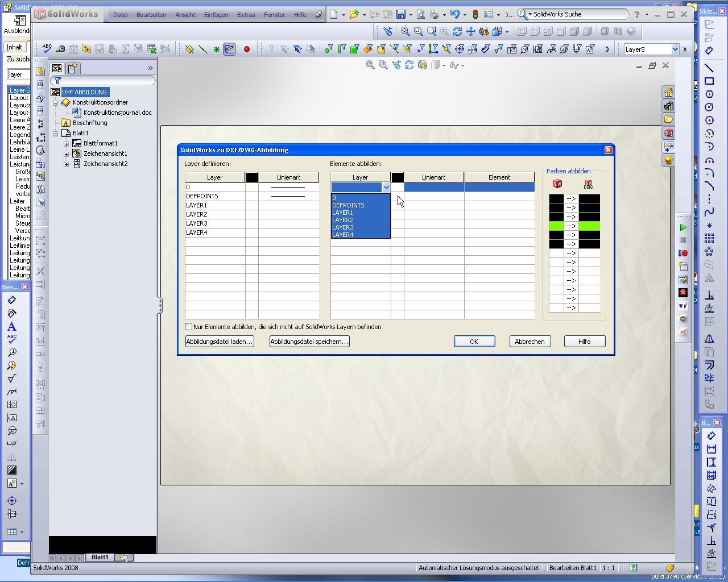Open the Einfügen menu
This screenshot has height=582, width=728.
[x=216, y=15]
